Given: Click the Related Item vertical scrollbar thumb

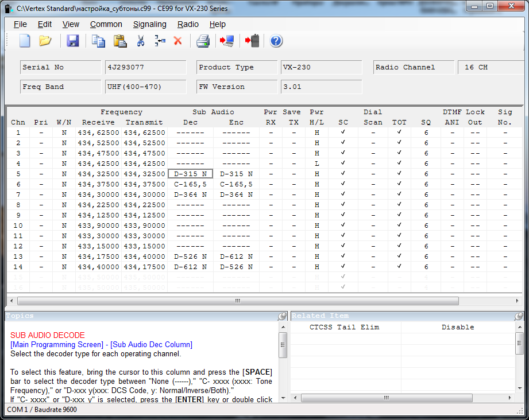Looking at the screenshot, I should coord(520,343).
